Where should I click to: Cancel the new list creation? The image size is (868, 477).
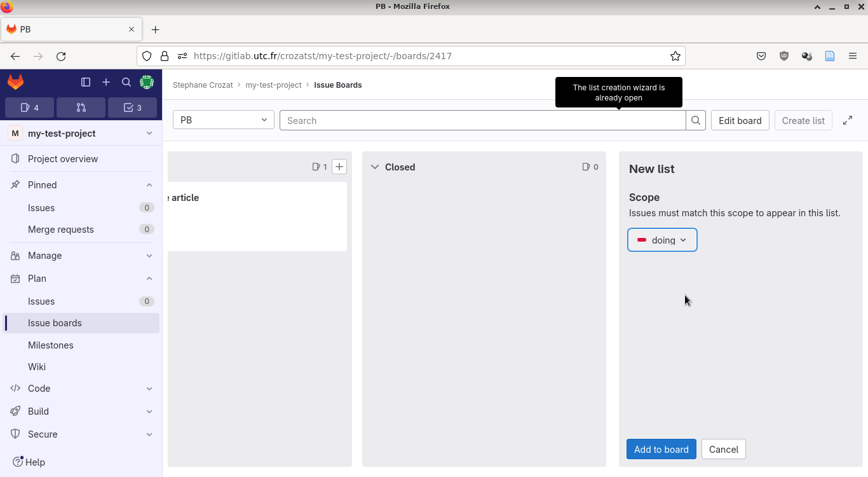tap(723, 449)
